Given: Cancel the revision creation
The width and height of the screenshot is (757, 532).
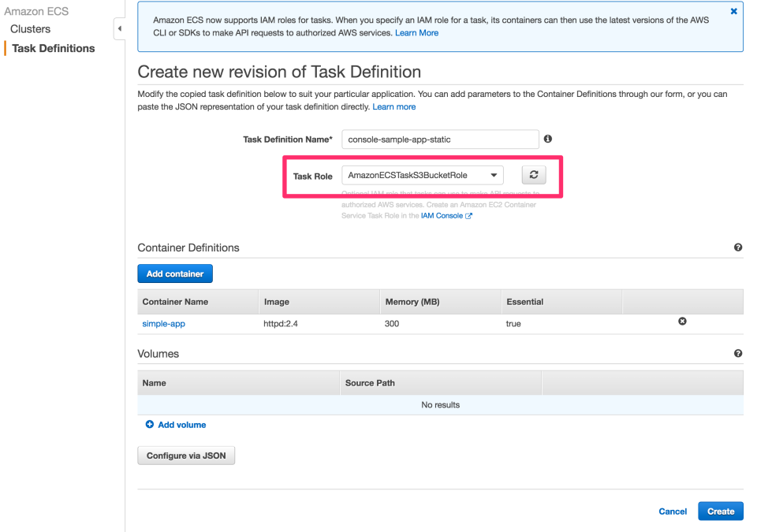Looking at the screenshot, I should [x=673, y=511].
